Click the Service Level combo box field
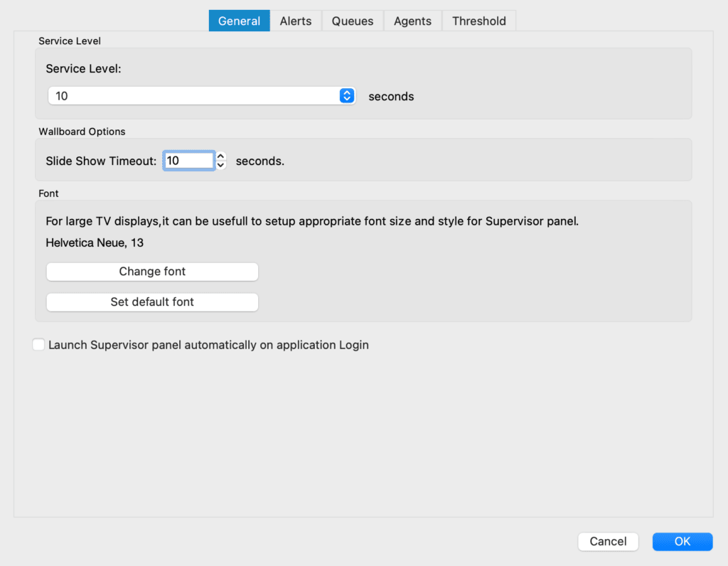Viewport: 728px width, 566px height. 202,96
